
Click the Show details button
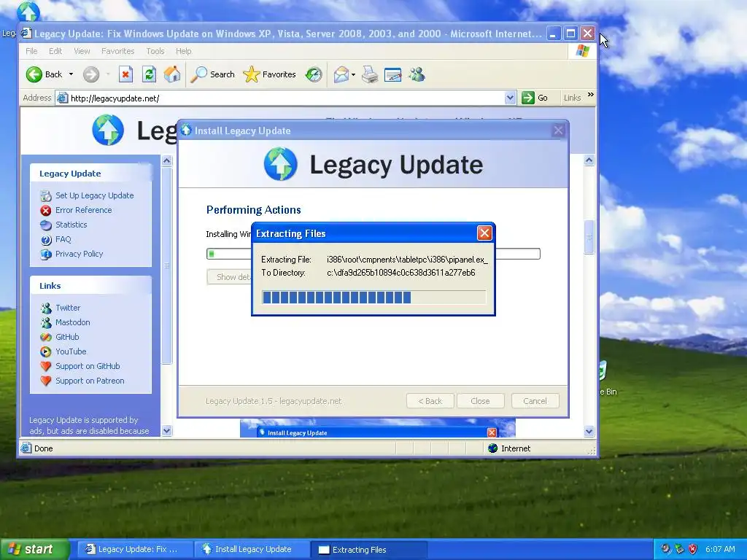229,277
